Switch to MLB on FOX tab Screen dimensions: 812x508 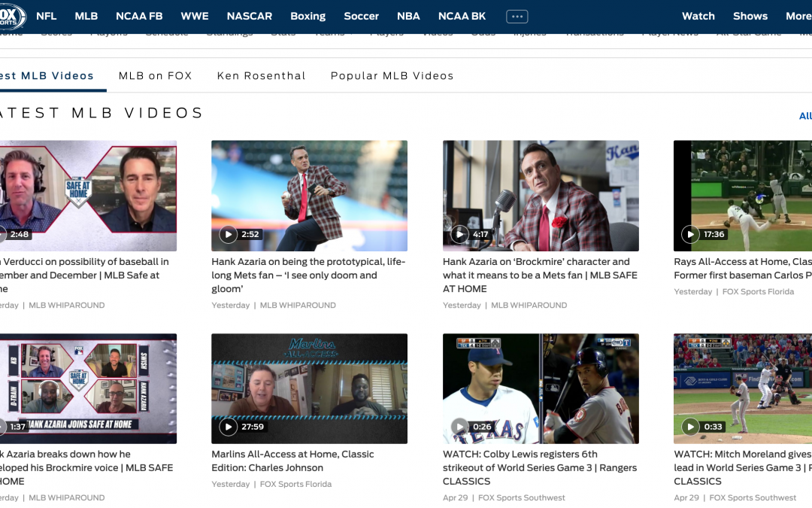(x=156, y=76)
